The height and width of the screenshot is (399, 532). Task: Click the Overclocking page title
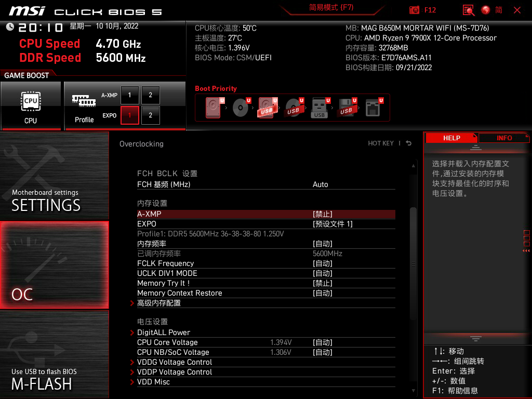pyautogui.click(x=141, y=144)
